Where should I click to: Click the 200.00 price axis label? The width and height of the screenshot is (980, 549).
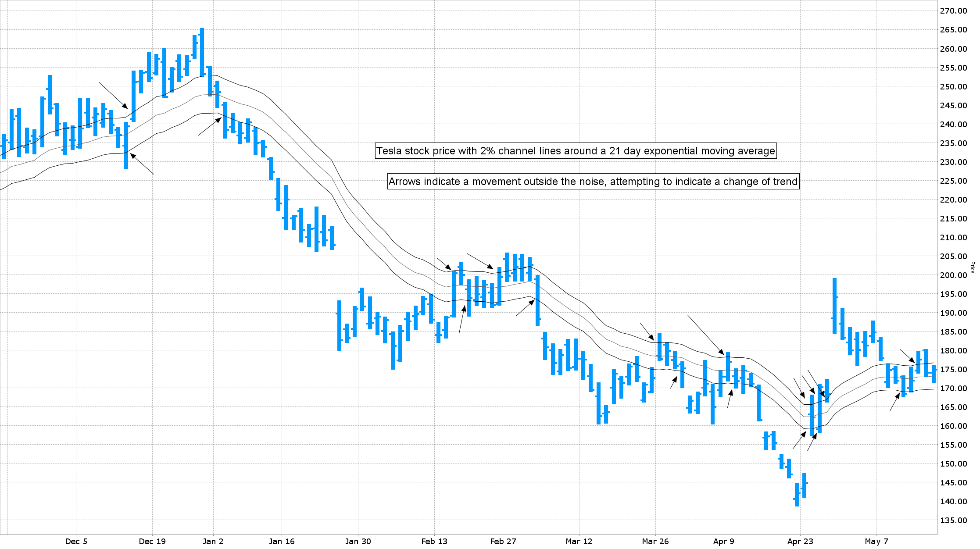[953, 275]
